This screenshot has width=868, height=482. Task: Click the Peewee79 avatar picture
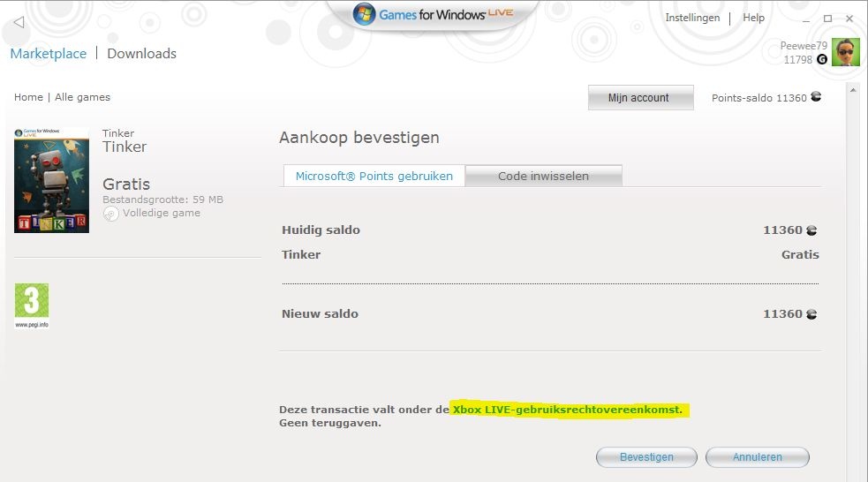pos(845,52)
